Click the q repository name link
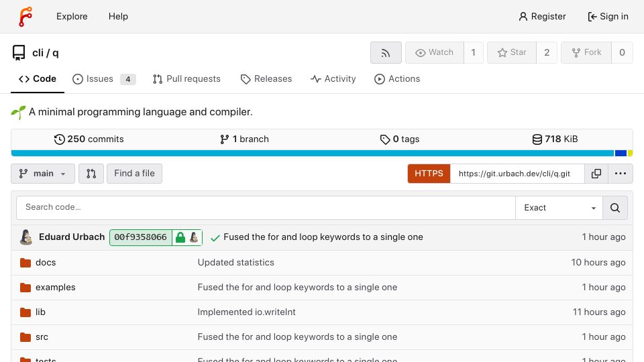 tap(56, 54)
